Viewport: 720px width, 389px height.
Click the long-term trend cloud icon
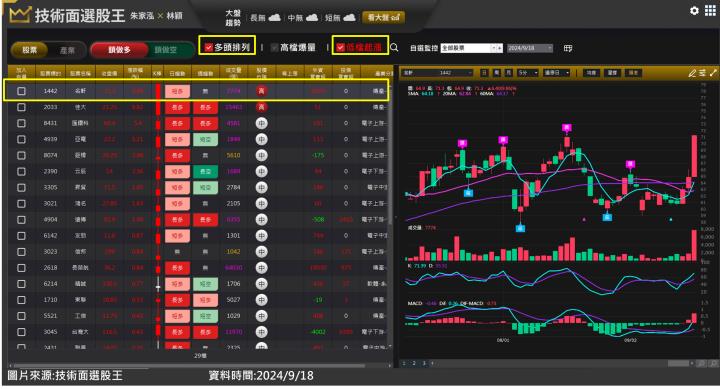point(275,17)
